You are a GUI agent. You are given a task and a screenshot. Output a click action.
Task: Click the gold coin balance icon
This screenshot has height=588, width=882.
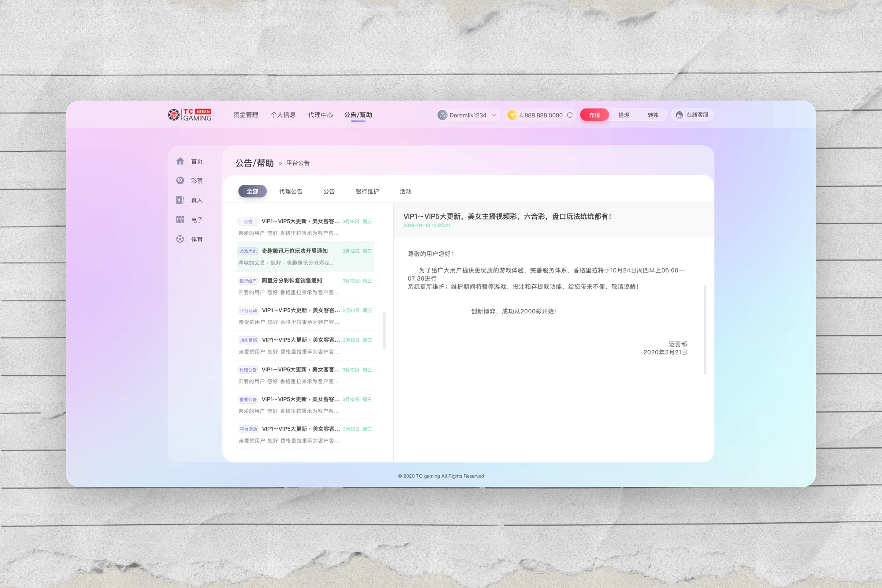pos(512,115)
